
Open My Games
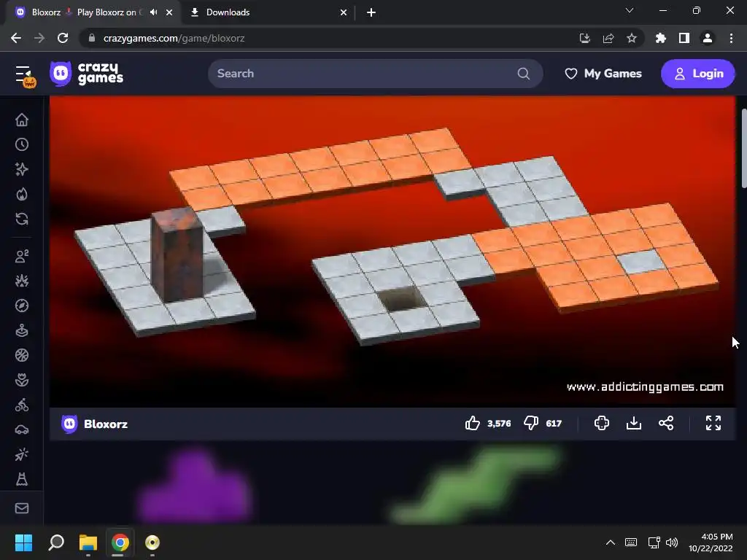point(603,74)
